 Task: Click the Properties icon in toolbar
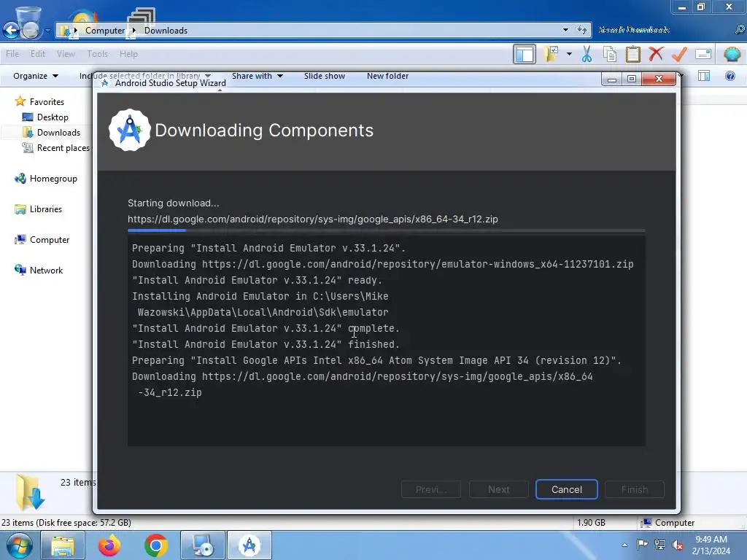click(x=703, y=54)
